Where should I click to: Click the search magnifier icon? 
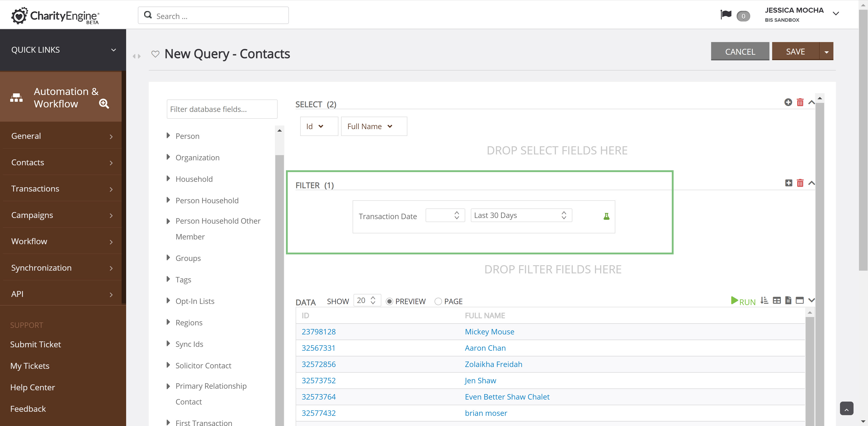(x=148, y=15)
